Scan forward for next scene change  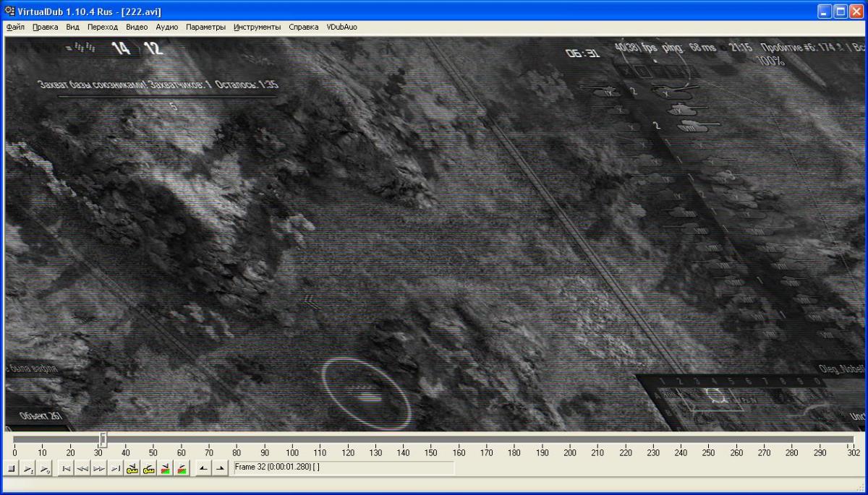(182, 469)
